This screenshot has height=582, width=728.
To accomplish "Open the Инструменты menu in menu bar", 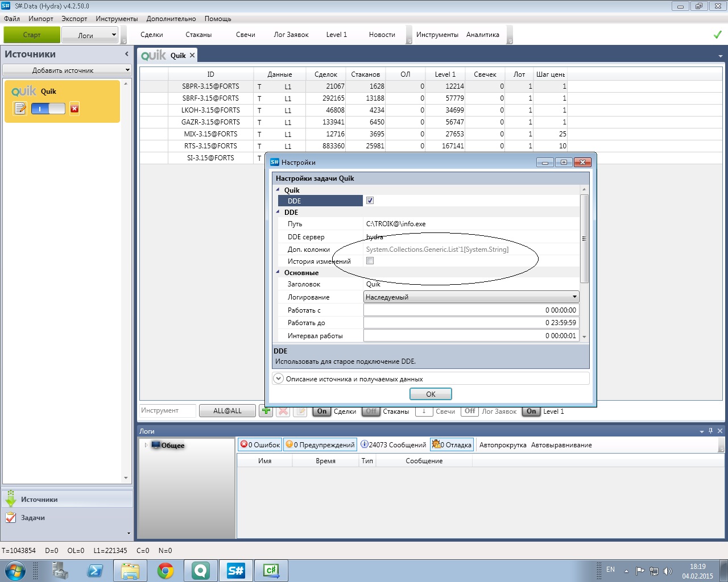I will pos(117,19).
